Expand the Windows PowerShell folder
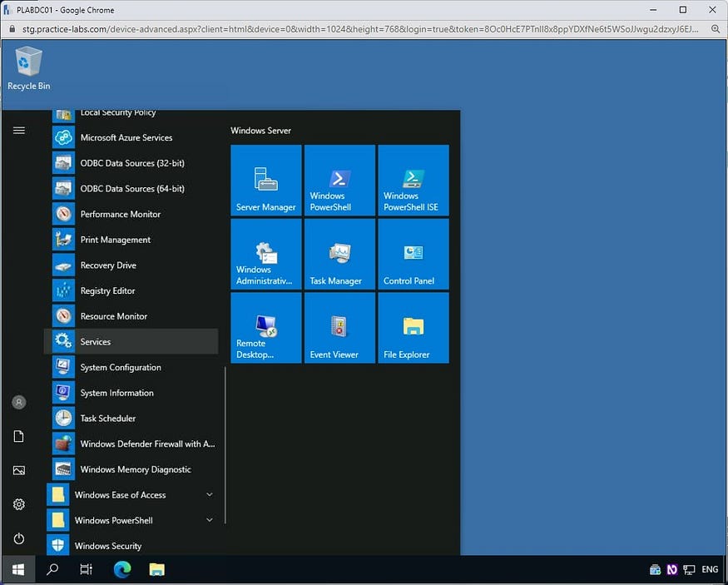The image size is (728, 585). click(131, 520)
